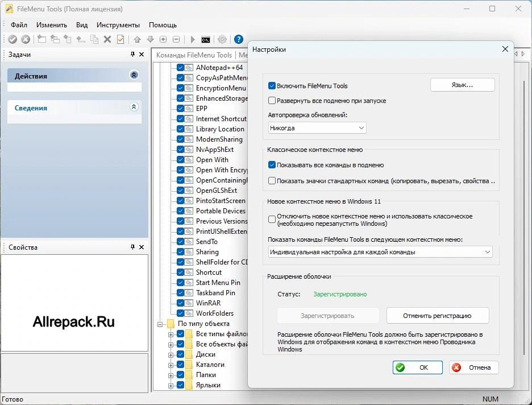Open the Инструменты menu
Image resolution: width=532 pixels, height=405 pixels.
[x=118, y=25]
